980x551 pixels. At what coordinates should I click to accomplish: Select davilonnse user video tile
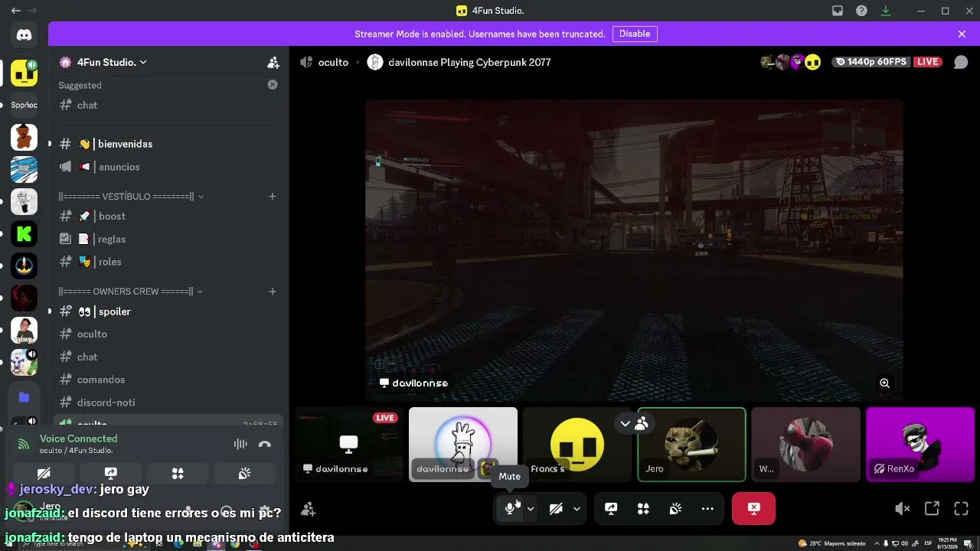click(x=463, y=445)
